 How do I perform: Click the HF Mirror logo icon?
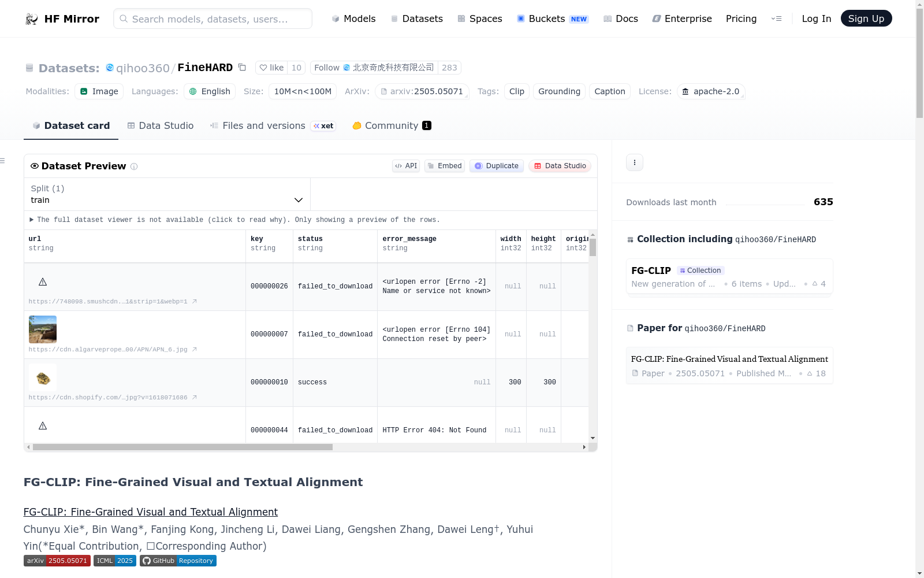32,19
